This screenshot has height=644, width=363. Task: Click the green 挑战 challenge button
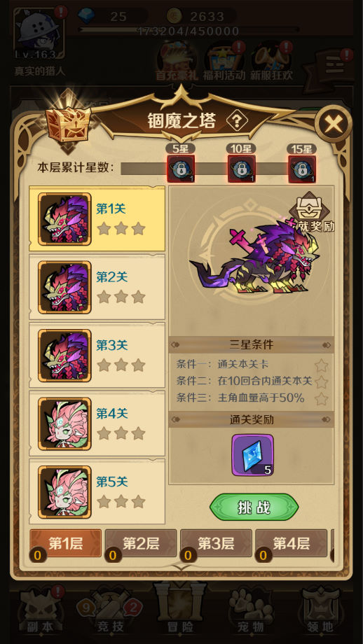[x=254, y=507]
